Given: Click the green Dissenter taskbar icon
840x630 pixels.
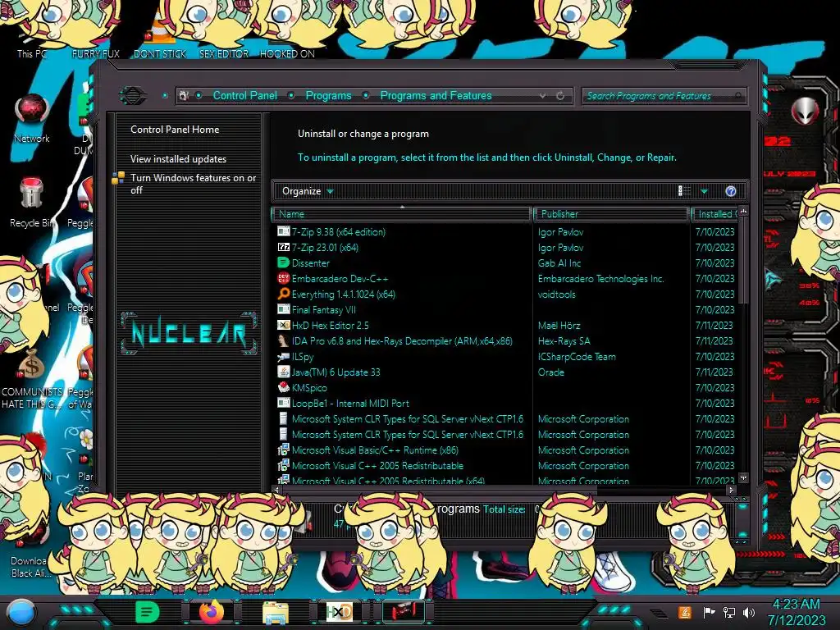Looking at the screenshot, I should (x=148, y=612).
